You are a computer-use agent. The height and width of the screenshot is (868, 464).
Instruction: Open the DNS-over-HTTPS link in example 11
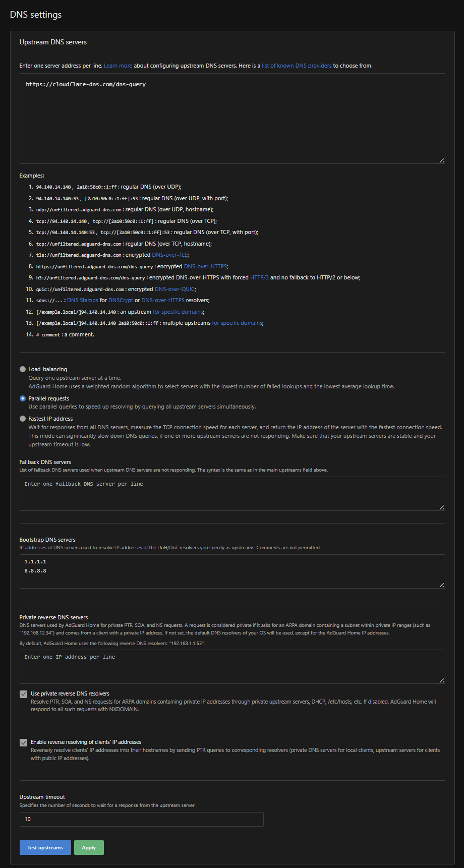click(x=163, y=300)
